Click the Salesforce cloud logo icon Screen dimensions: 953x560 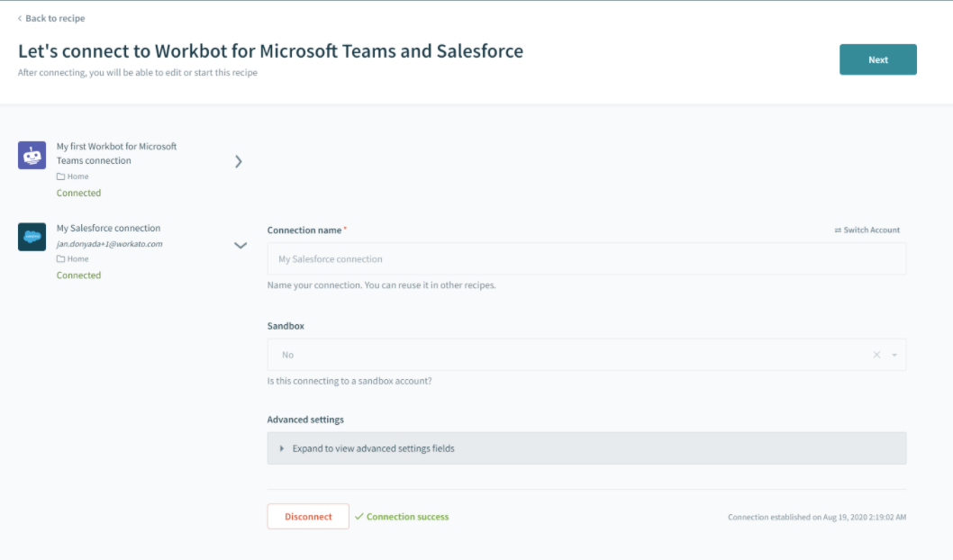pos(32,237)
